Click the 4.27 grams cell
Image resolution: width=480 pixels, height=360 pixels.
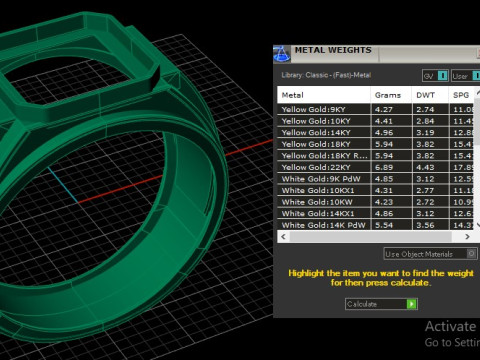tap(391, 109)
